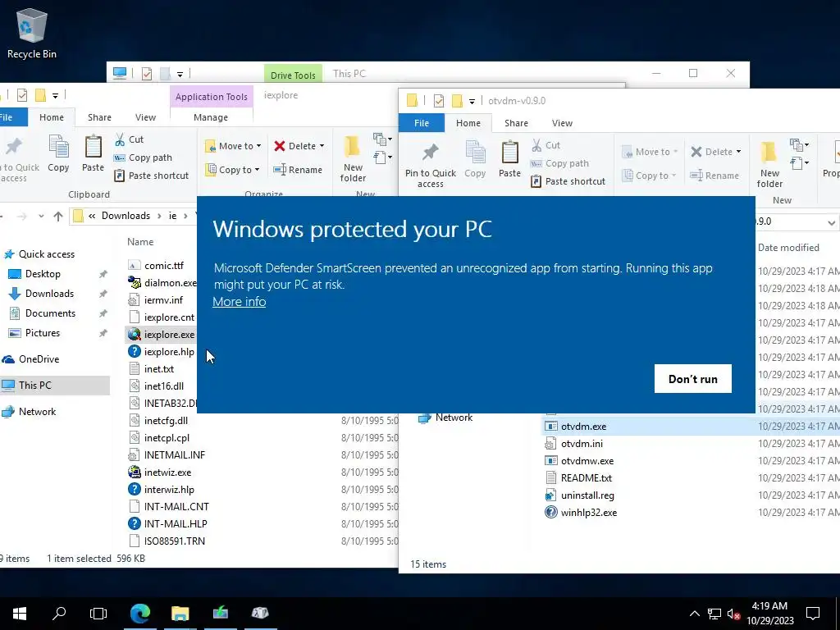Open Documents in the navigation pane
840x630 pixels.
[50, 313]
